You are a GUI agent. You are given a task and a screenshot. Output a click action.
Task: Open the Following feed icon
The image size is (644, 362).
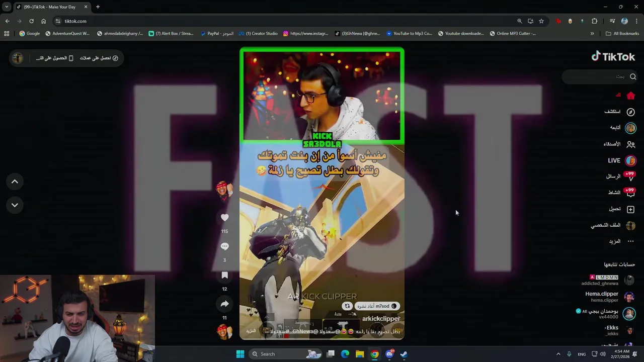click(630, 128)
